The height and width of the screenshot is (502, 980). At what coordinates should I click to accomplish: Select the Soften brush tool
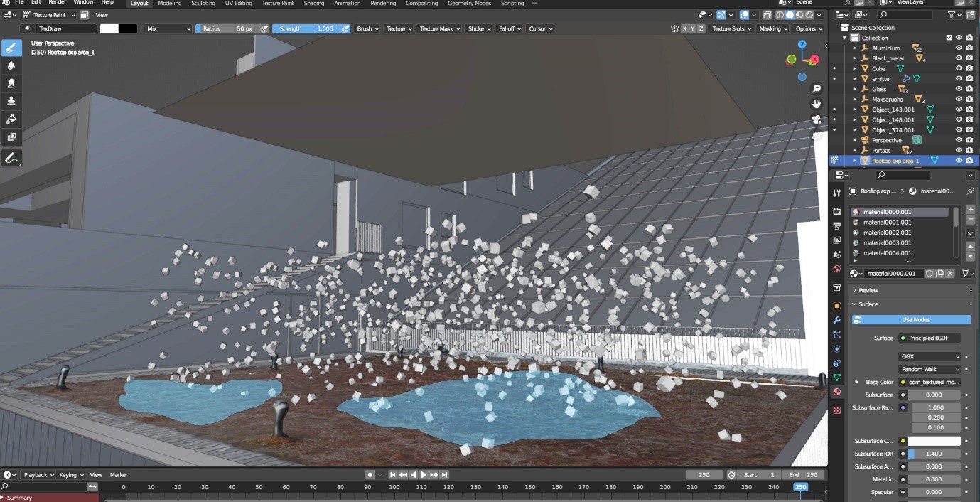[11, 65]
